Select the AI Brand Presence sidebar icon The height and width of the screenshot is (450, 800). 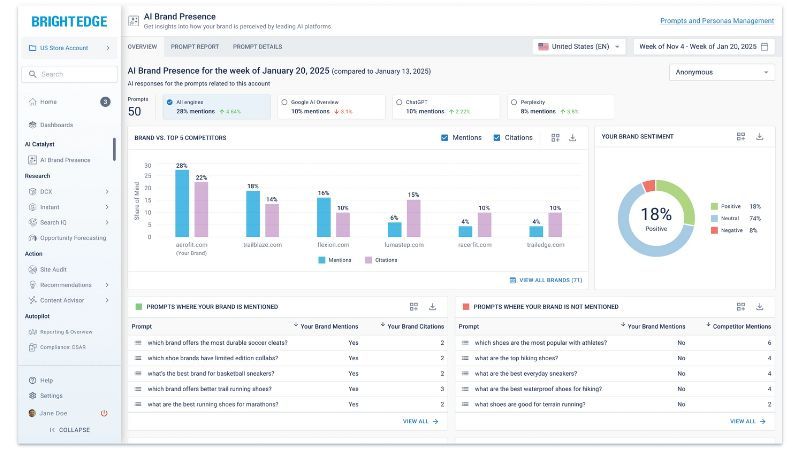(x=33, y=160)
